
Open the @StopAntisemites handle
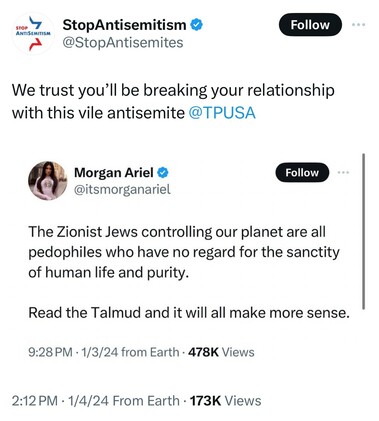click(123, 43)
